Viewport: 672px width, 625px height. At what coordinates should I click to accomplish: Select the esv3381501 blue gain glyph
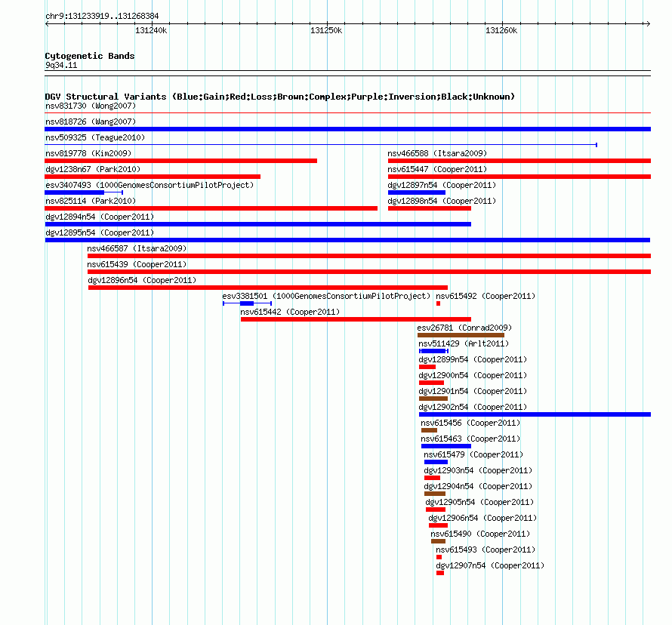pos(247,303)
